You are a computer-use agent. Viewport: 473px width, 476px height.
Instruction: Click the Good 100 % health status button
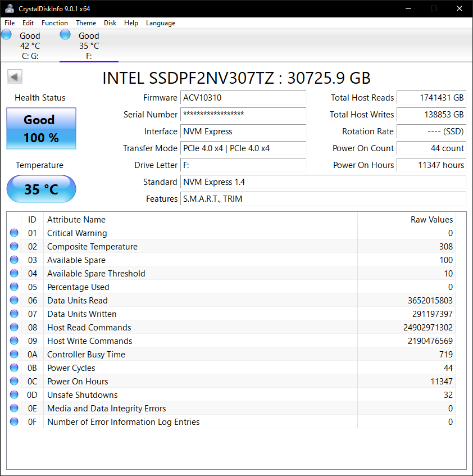[x=41, y=128]
